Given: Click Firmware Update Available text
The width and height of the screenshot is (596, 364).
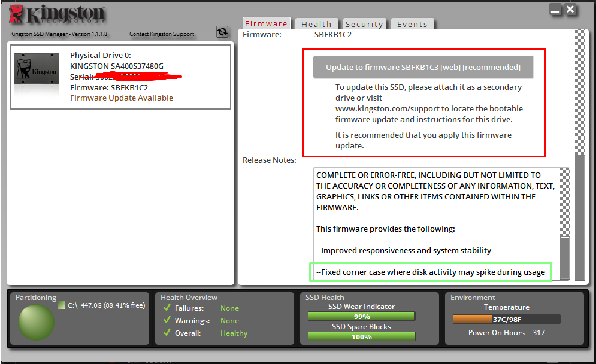Looking at the screenshot, I should pos(121,98).
